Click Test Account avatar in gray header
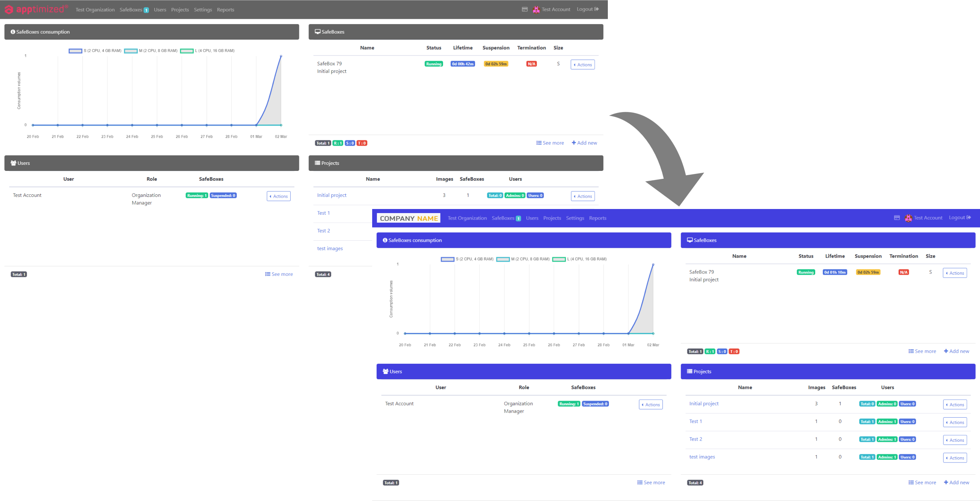 (536, 9)
